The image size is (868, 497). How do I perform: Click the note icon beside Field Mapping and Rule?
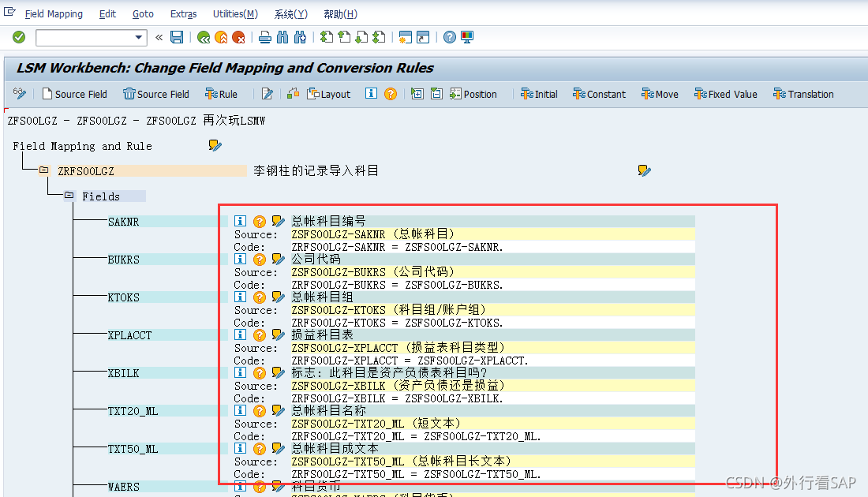pyautogui.click(x=215, y=146)
